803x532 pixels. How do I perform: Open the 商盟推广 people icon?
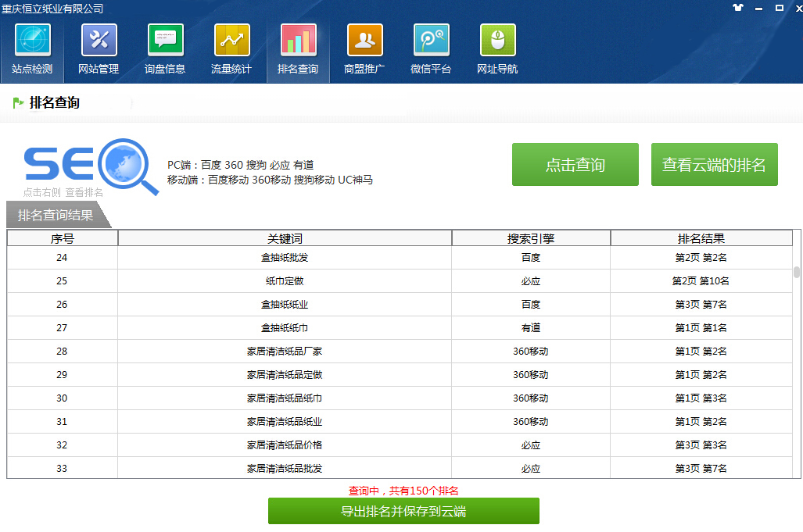pos(365,40)
